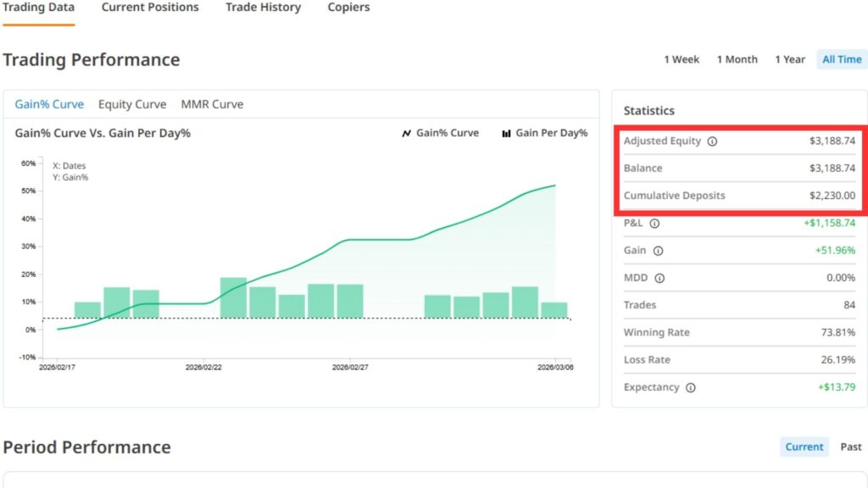Image resolution: width=868 pixels, height=488 pixels.
Task: Click the Expectancy info icon
Action: tap(691, 388)
